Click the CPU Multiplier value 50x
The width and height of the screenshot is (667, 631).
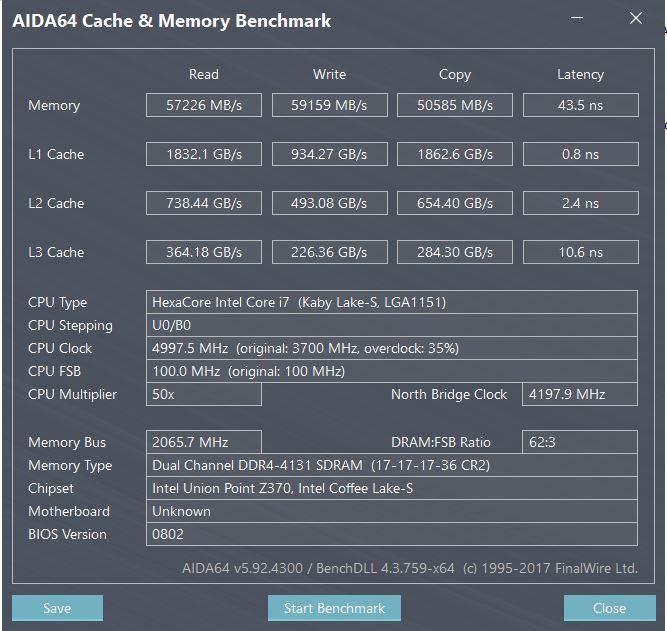pos(204,394)
